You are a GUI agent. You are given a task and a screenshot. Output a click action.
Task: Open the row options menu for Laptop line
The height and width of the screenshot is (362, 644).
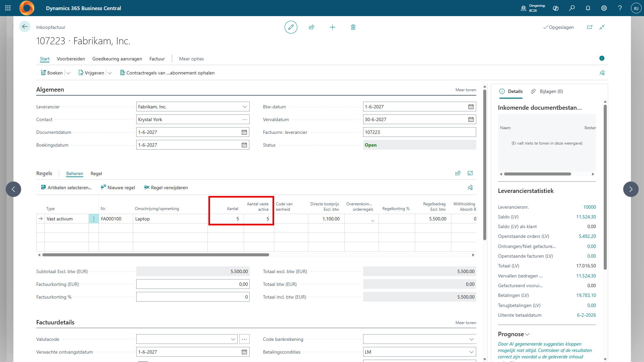click(94, 219)
